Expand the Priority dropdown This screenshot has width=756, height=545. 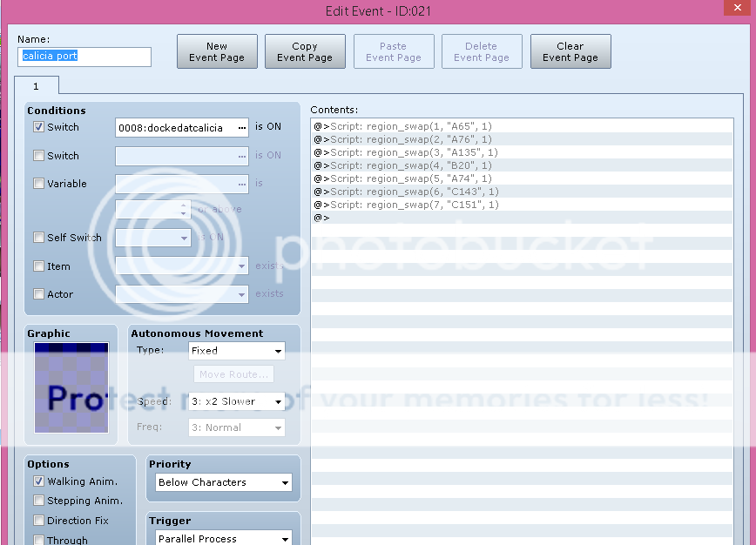224,482
